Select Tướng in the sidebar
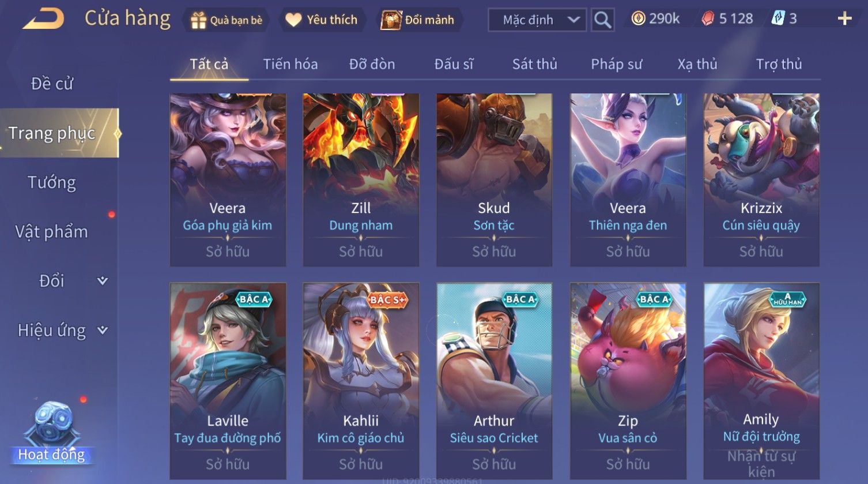The height and width of the screenshot is (484, 868). (x=52, y=183)
